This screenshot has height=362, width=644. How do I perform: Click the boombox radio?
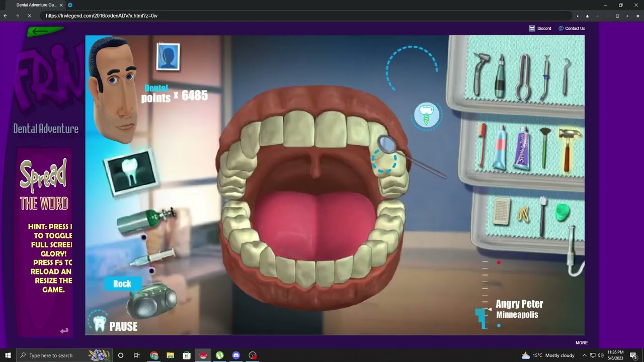[x=151, y=301]
